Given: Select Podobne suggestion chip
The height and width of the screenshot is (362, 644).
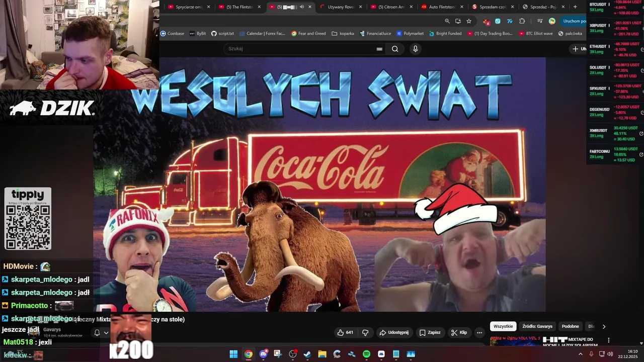Looking at the screenshot, I should (x=571, y=326).
